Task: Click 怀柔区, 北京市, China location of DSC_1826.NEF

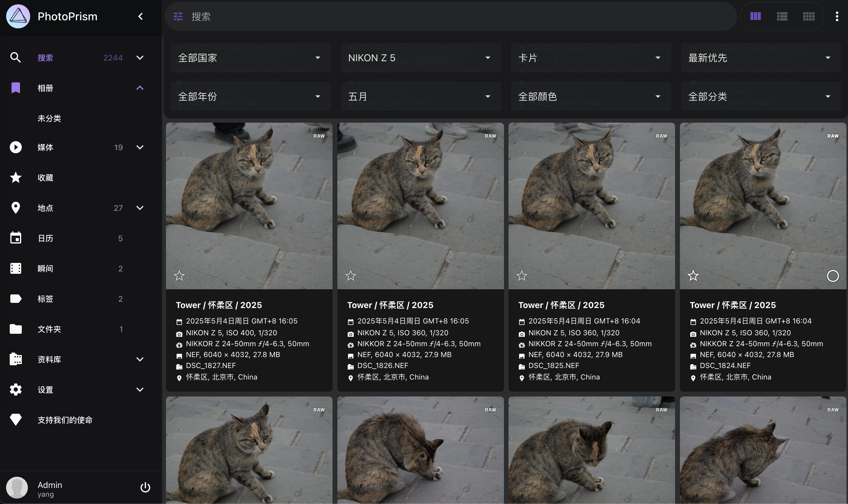Action: [393, 377]
